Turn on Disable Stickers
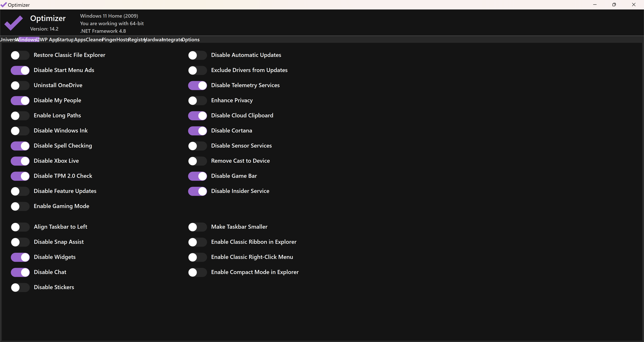This screenshot has height=342, width=644. coord(20,287)
